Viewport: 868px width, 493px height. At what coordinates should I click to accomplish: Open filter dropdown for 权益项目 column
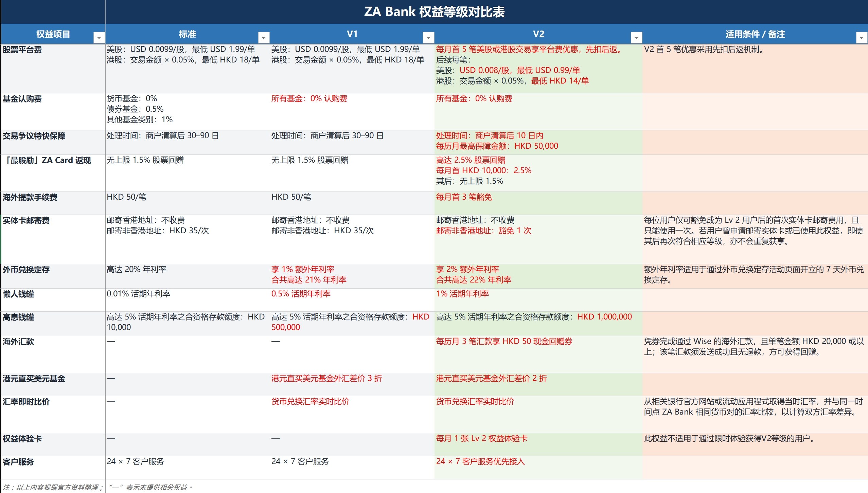[x=99, y=38]
